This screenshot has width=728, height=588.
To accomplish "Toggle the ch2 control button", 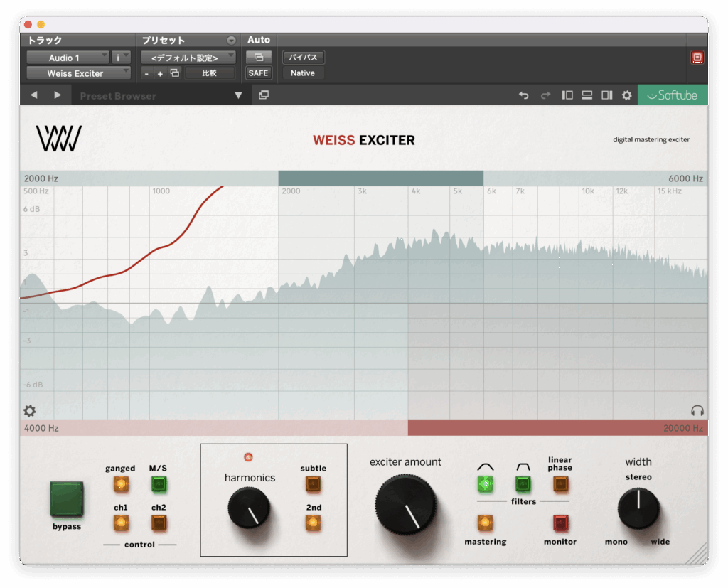I will 159,523.
